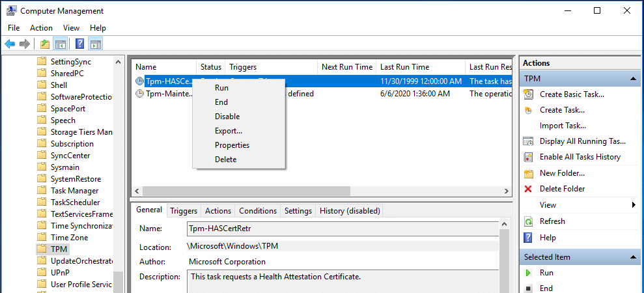Sort by the Status column header
The image size is (644, 293).
tap(211, 67)
